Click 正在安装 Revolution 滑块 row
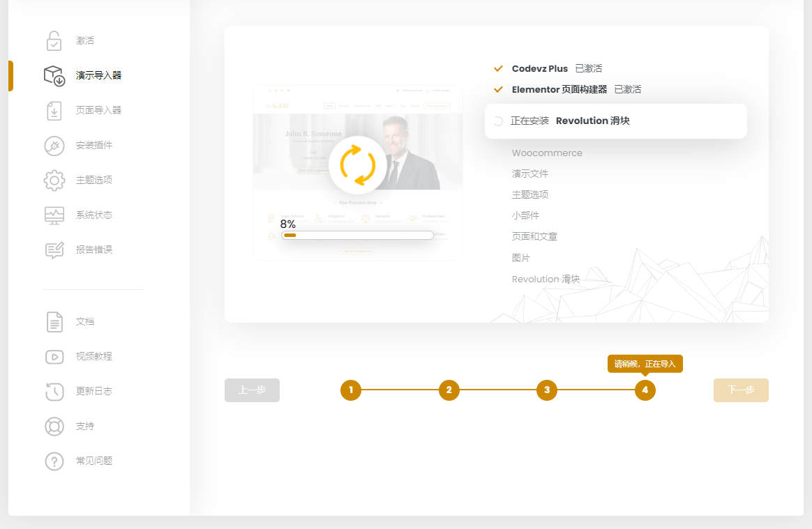This screenshot has width=812, height=529. (x=616, y=121)
